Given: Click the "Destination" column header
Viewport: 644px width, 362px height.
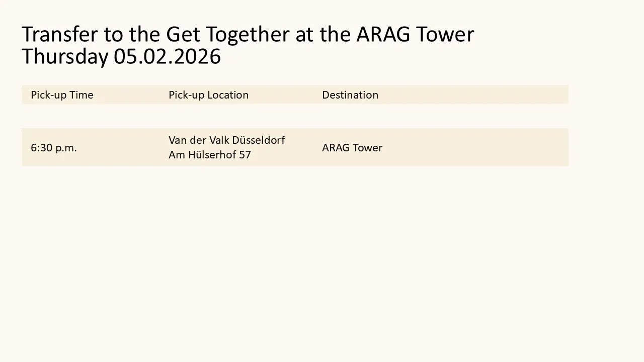Looking at the screenshot, I should click(350, 95).
